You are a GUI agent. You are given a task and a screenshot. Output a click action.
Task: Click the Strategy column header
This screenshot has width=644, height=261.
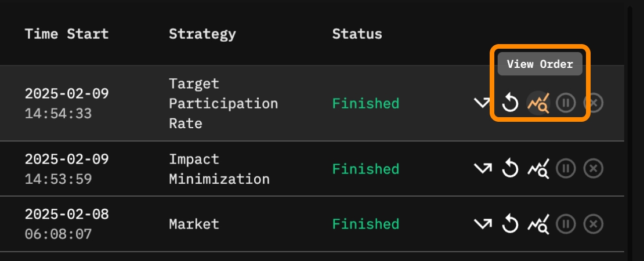click(x=202, y=34)
